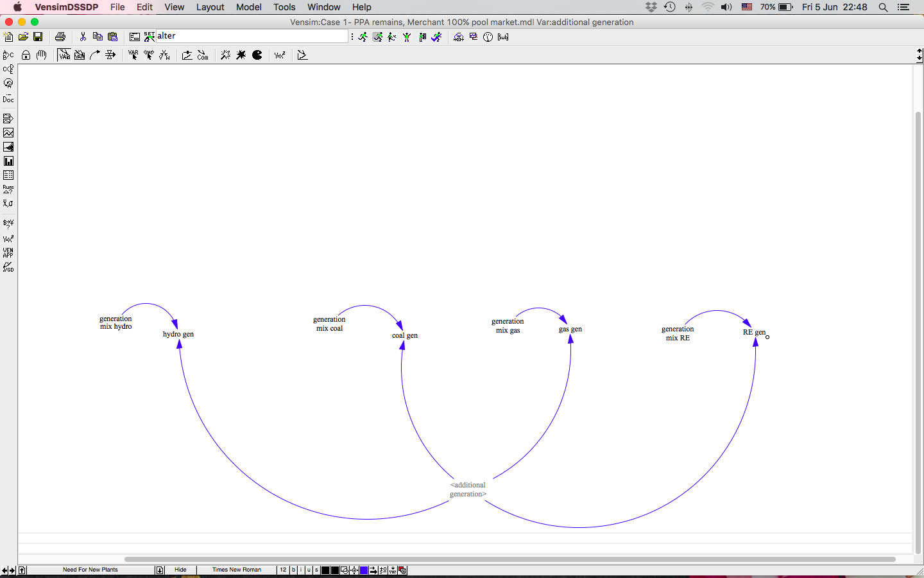Viewport: 924px width, 578px height.
Task: Open the subscript control icon
Action: pos(503,37)
